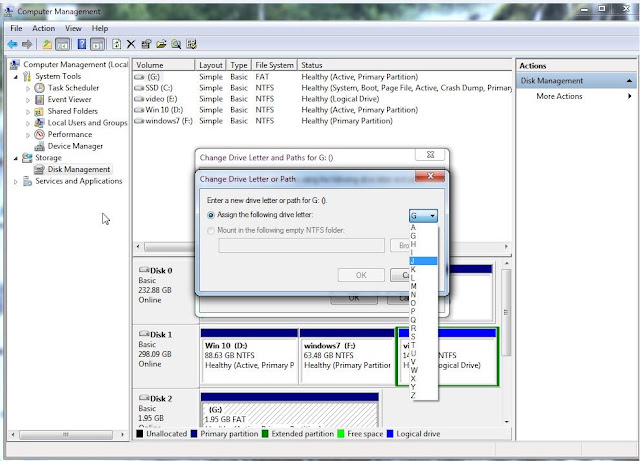Click the Refresh toolbar icon
This screenshot has height=461, width=640.
pos(116,44)
